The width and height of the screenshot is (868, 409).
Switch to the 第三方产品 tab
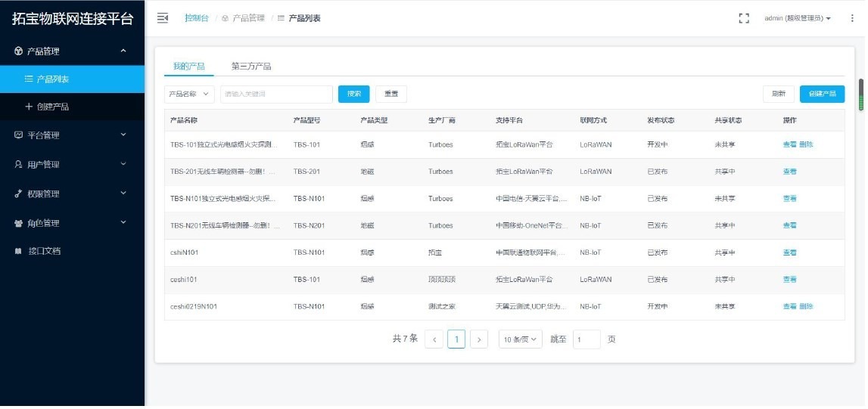point(251,67)
